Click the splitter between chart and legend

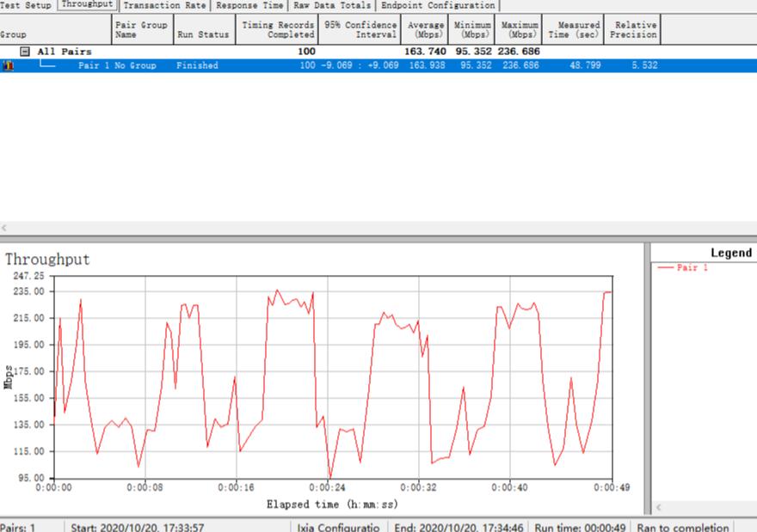647,379
